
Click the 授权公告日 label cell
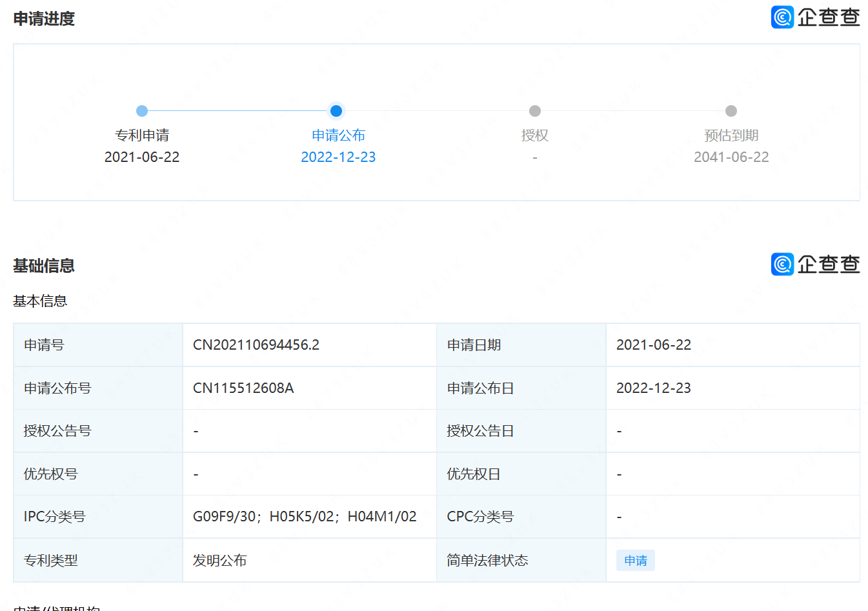[521, 431]
